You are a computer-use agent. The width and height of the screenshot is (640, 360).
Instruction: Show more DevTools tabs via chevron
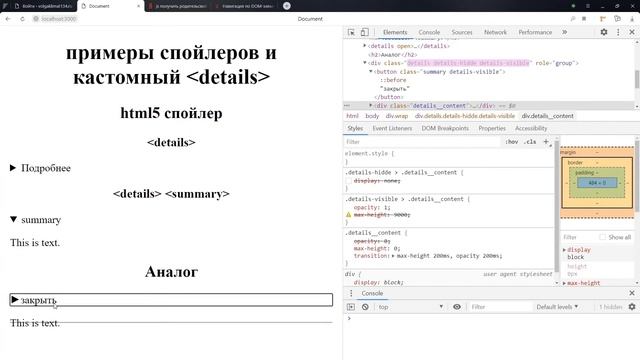tap(564, 32)
